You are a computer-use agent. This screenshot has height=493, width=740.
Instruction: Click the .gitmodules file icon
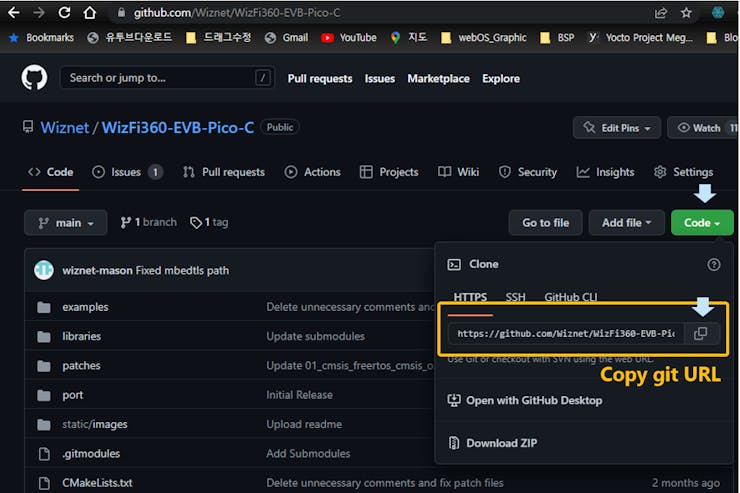(x=44, y=454)
